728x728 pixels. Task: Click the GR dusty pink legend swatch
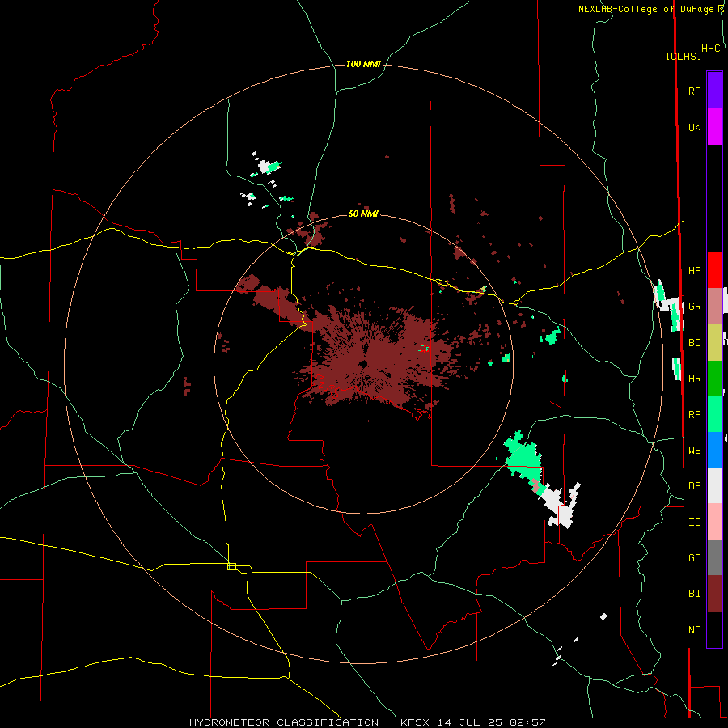point(714,307)
